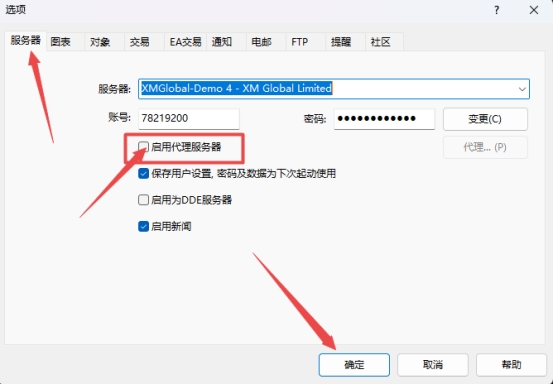The width and height of the screenshot is (554, 385).
Task: Switch to the FTP tab
Action: coord(305,42)
